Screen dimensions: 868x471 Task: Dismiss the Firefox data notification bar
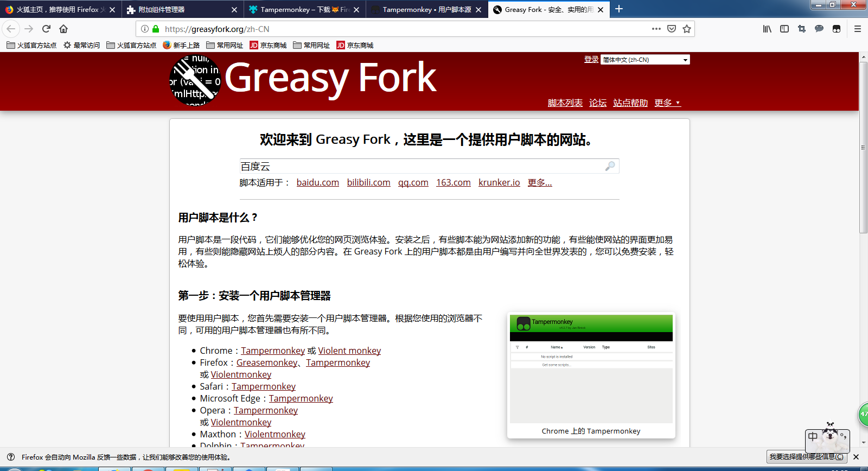856,457
